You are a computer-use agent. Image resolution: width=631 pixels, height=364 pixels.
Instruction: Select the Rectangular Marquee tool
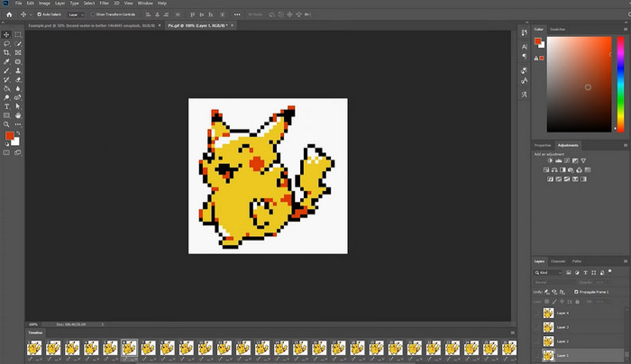click(x=18, y=34)
